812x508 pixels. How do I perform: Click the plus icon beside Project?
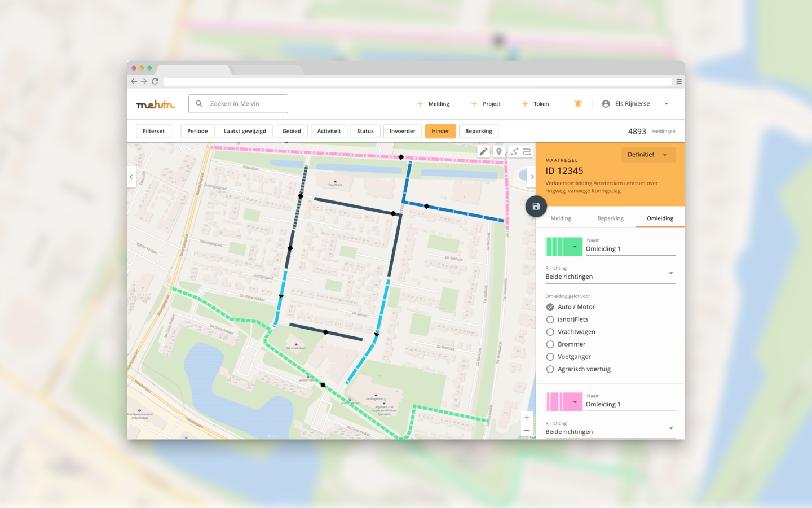474,104
